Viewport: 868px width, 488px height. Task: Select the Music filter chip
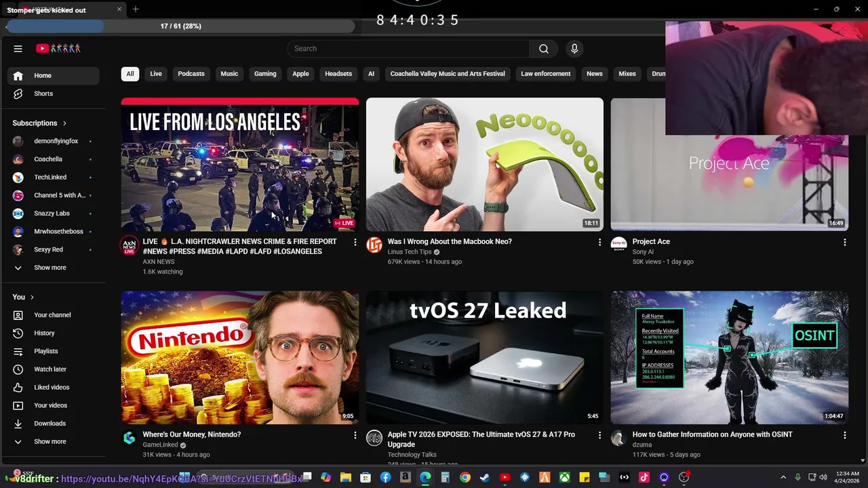tap(229, 74)
